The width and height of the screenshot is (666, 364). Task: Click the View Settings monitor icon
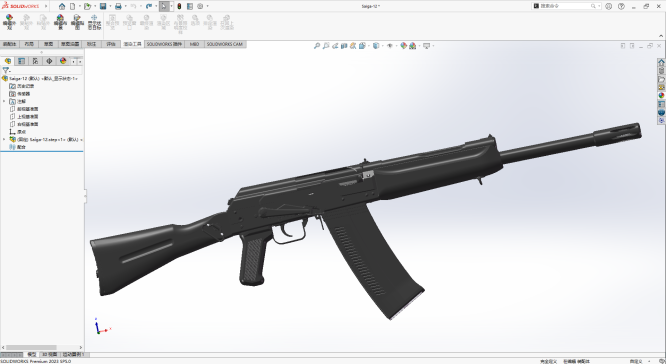[x=426, y=46]
